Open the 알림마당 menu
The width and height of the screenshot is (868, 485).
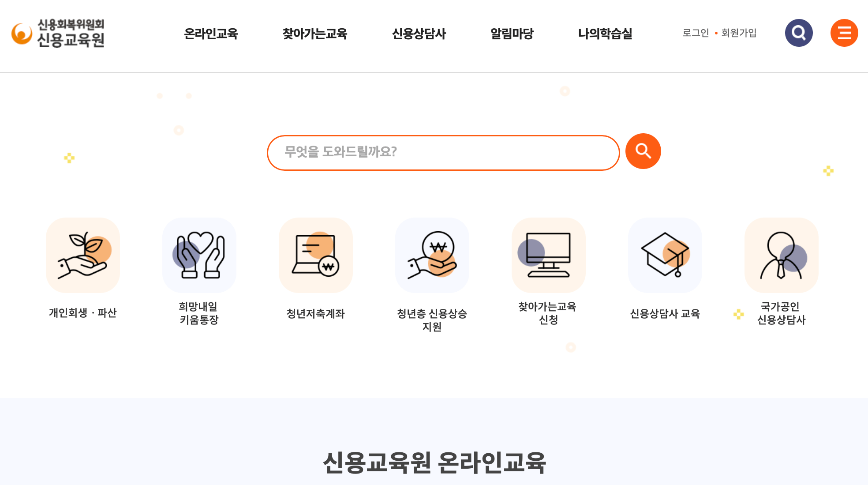pyautogui.click(x=512, y=34)
